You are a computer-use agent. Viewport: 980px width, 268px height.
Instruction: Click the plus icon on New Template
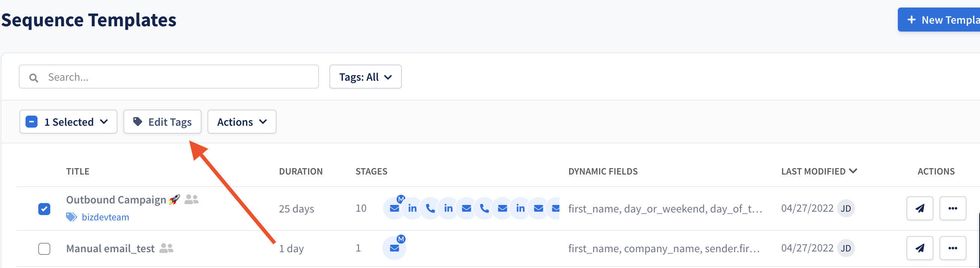911,20
